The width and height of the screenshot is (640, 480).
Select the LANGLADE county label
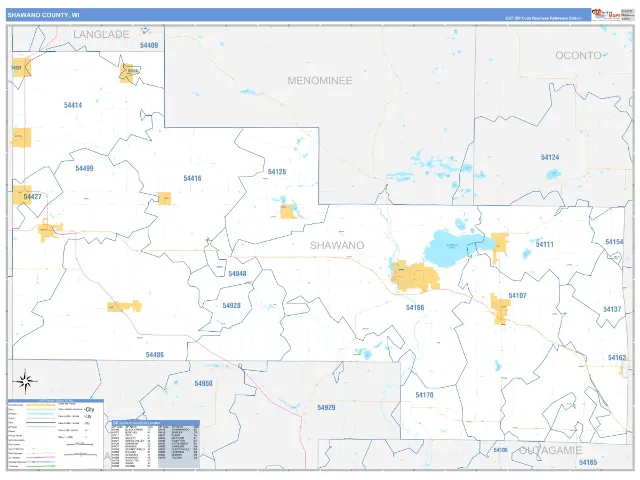[101, 34]
